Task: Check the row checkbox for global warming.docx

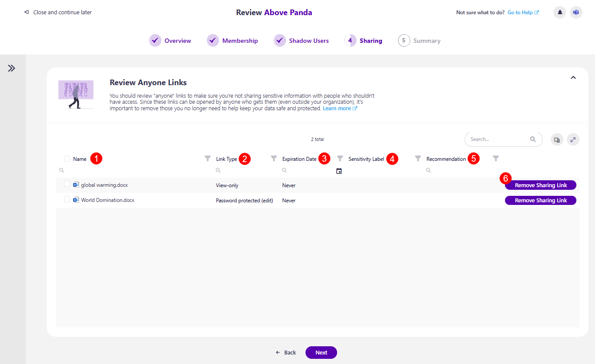Action: 67,185
